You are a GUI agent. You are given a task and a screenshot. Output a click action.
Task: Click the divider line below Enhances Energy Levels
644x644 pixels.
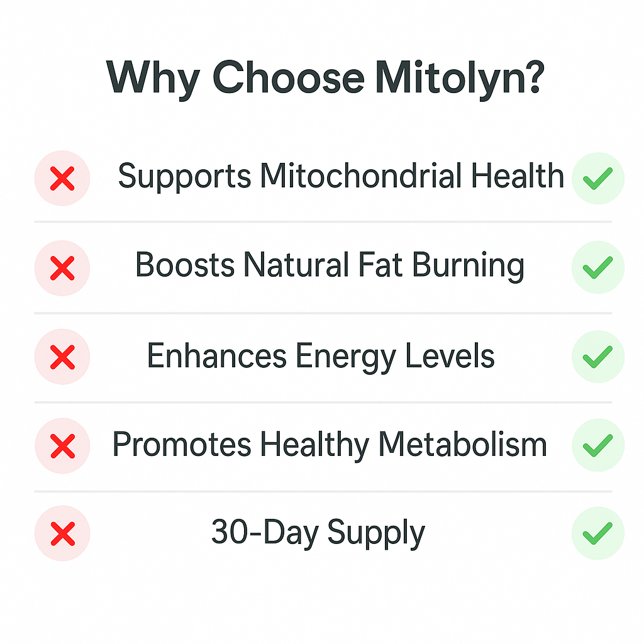[323, 402]
